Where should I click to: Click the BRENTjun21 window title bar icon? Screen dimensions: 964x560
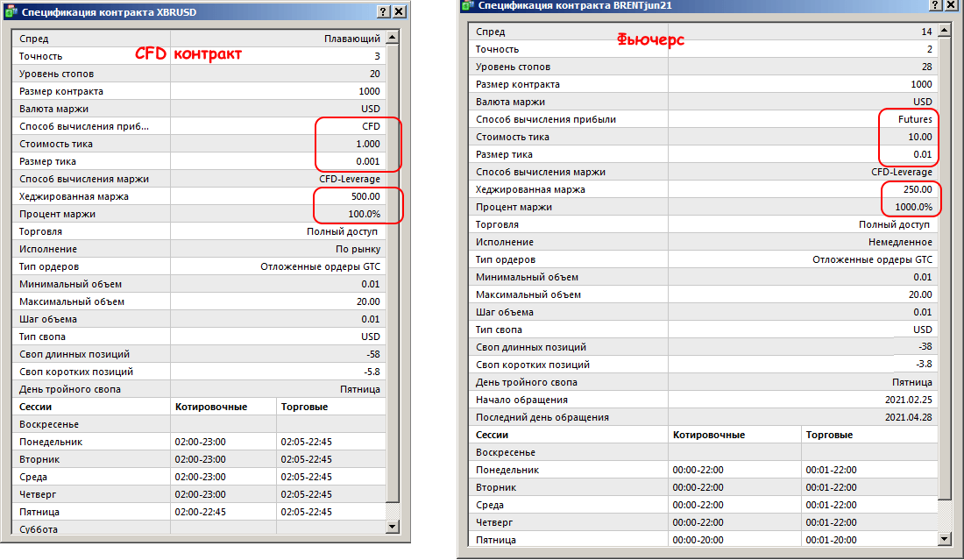point(467,5)
